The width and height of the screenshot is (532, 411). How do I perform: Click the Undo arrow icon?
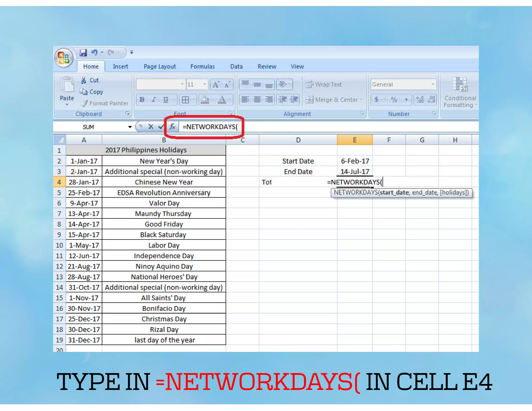pyautogui.click(x=94, y=52)
